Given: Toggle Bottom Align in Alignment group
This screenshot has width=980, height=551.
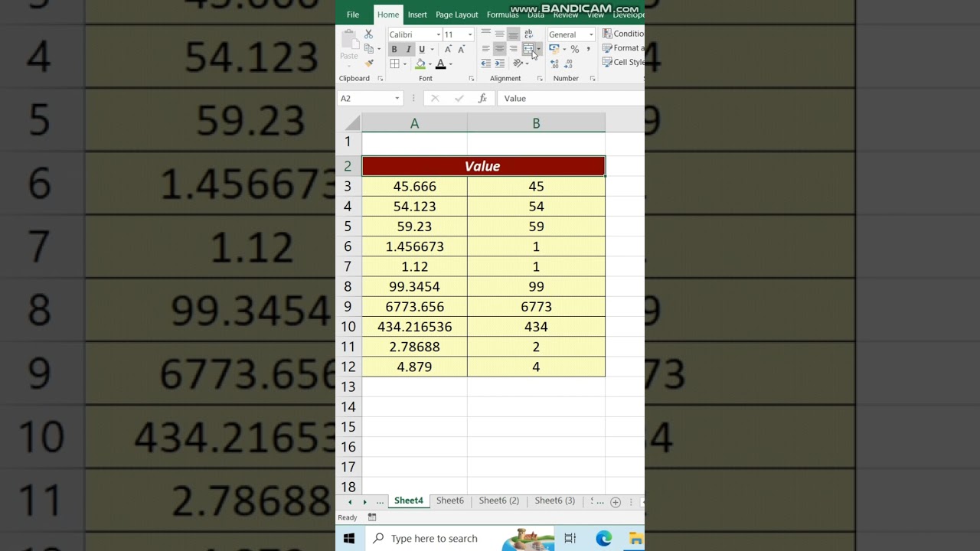Looking at the screenshot, I should 513,34.
